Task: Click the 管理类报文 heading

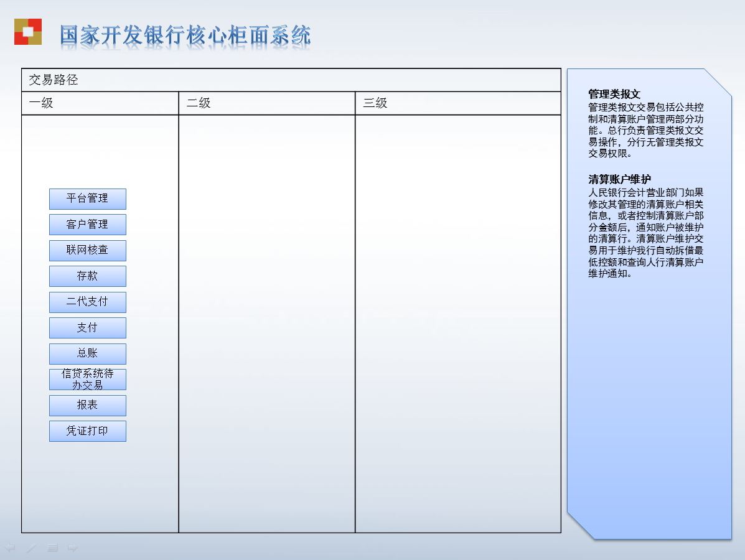Action: click(614, 94)
